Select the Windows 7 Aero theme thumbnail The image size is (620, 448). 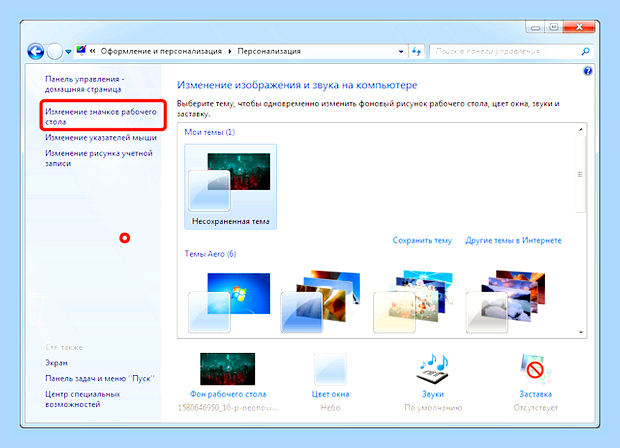pos(229,302)
